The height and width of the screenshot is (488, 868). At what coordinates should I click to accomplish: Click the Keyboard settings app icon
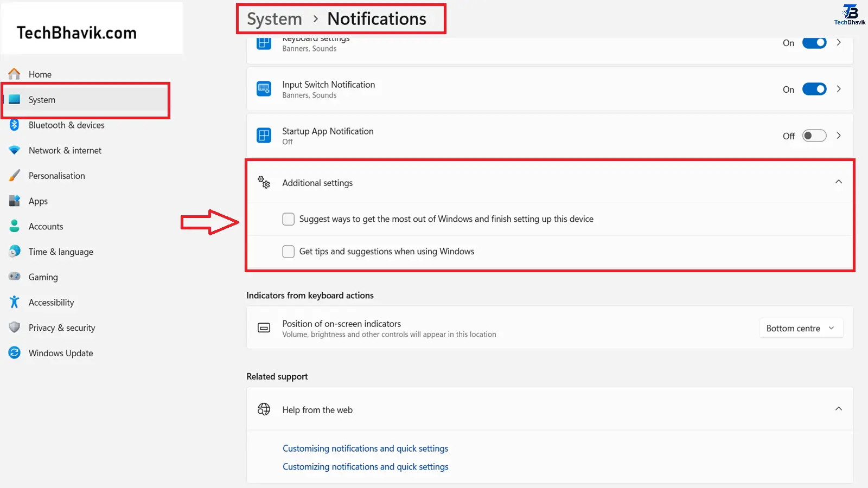[264, 43]
